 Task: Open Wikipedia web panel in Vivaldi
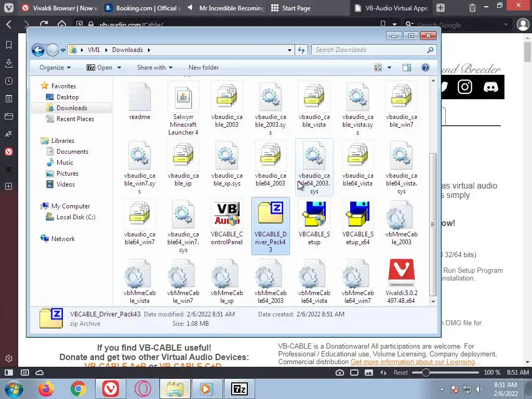(x=9, y=169)
